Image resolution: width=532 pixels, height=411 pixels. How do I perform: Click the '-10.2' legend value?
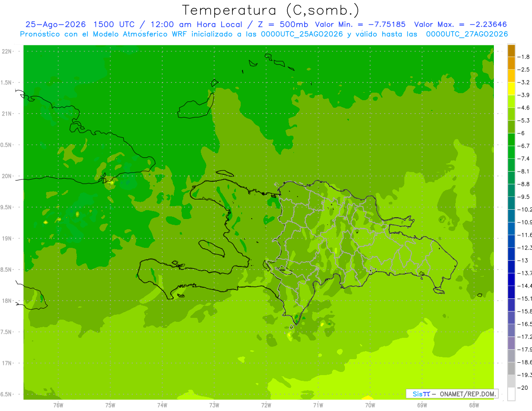tap(524, 209)
